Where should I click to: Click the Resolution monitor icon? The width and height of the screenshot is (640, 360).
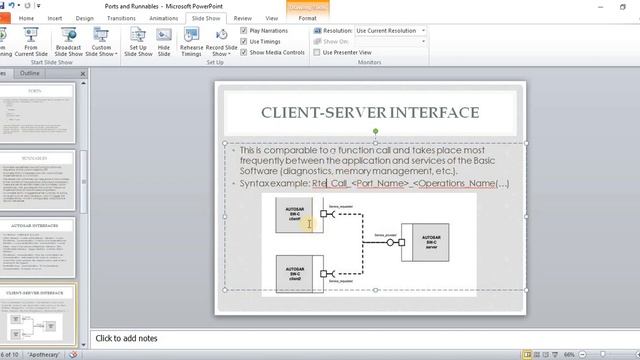[317, 31]
